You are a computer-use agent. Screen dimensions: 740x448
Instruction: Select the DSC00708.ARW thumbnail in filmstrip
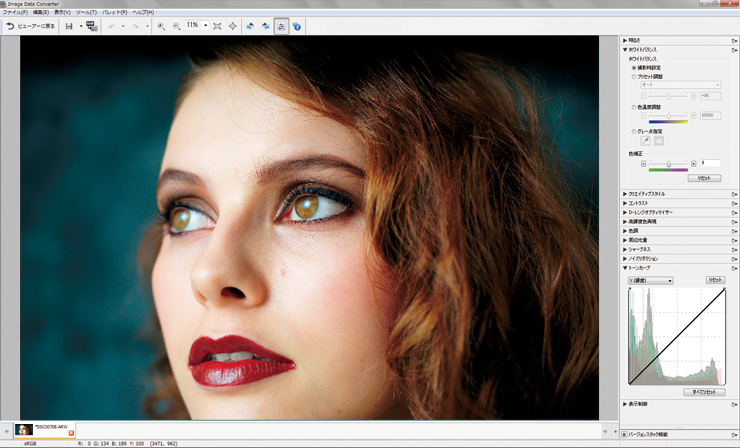(24, 429)
